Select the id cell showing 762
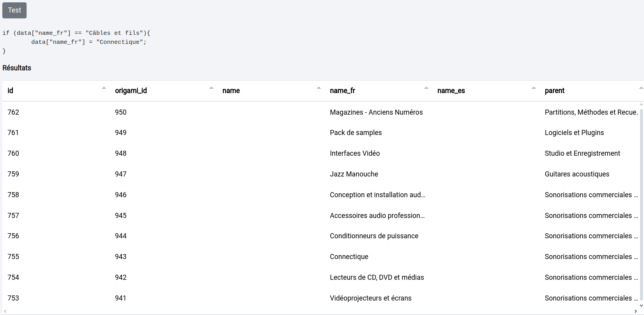The width and height of the screenshot is (644, 315). pos(13,112)
